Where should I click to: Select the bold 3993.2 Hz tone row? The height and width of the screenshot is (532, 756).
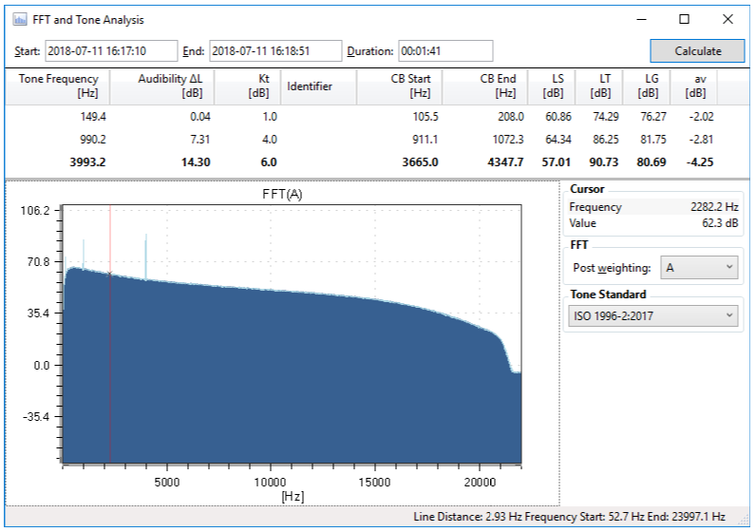point(285,161)
